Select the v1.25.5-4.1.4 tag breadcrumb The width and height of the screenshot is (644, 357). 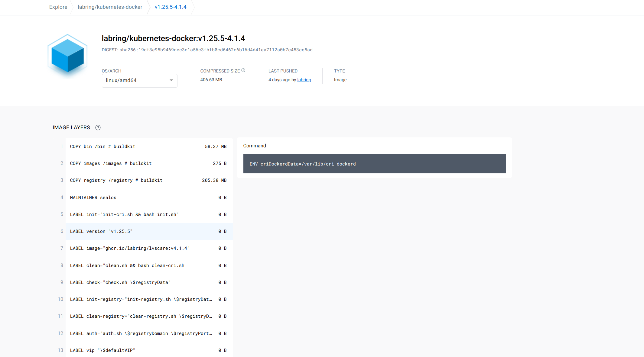pyautogui.click(x=170, y=7)
